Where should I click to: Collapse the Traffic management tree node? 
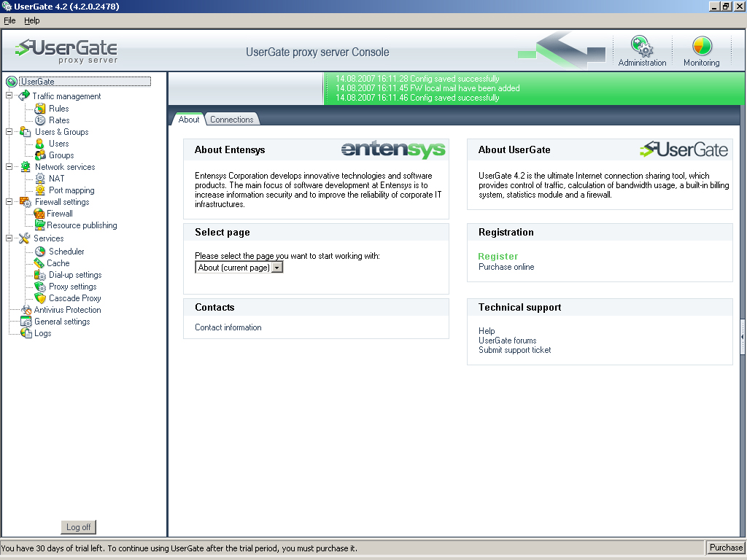[9, 96]
